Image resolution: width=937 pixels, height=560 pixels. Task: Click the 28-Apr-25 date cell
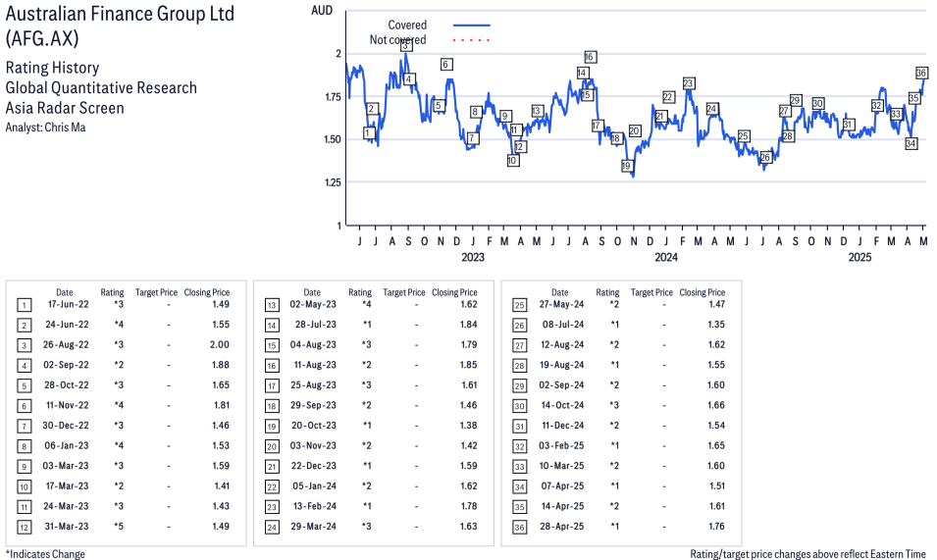[562, 527]
